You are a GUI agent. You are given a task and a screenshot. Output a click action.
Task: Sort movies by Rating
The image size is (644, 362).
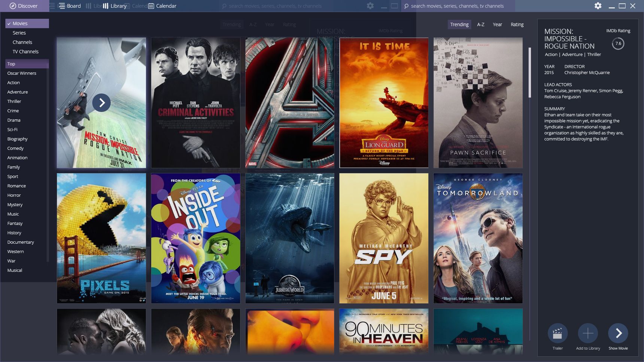(517, 24)
